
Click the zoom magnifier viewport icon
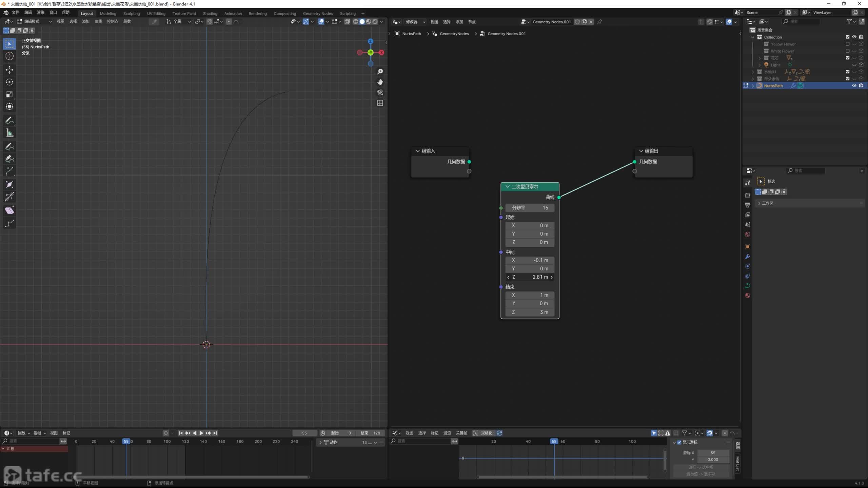coord(380,72)
